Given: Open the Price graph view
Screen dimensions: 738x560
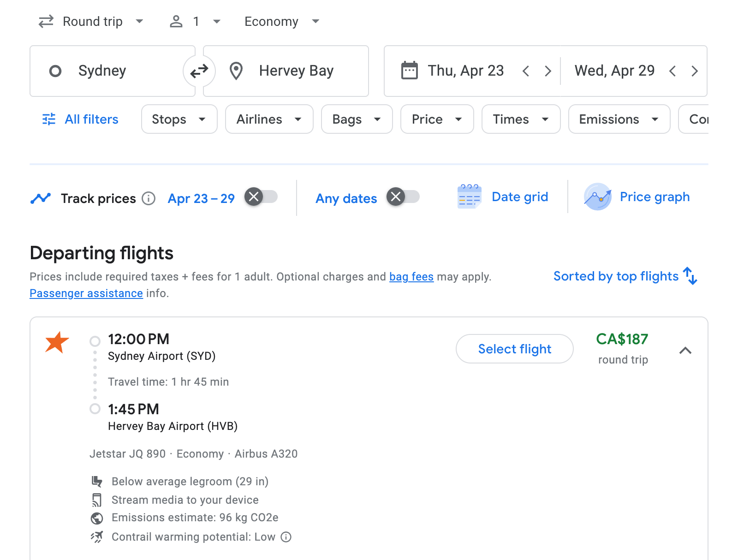Looking at the screenshot, I should point(638,197).
